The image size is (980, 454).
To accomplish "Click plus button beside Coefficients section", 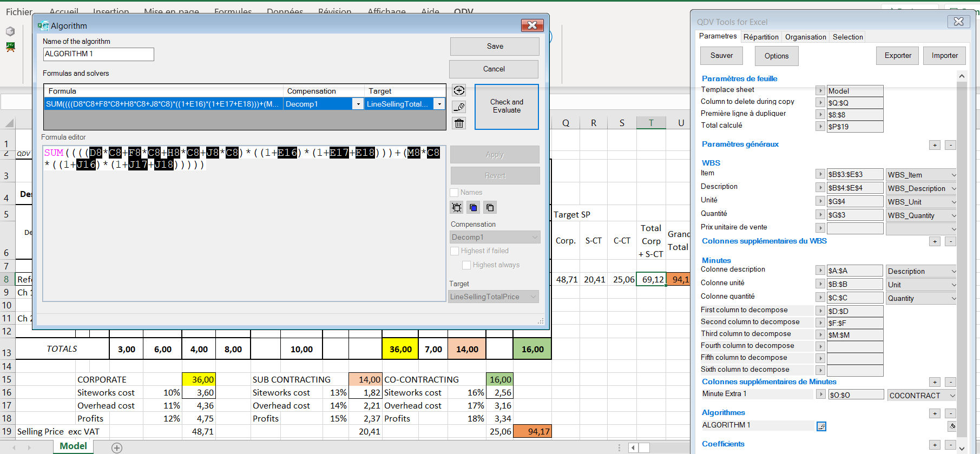I will point(935,445).
